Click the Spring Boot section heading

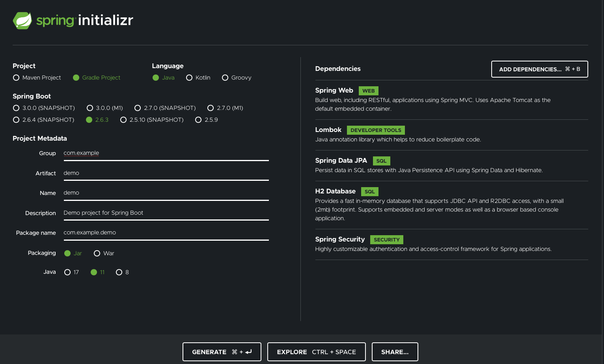(x=32, y=97)
